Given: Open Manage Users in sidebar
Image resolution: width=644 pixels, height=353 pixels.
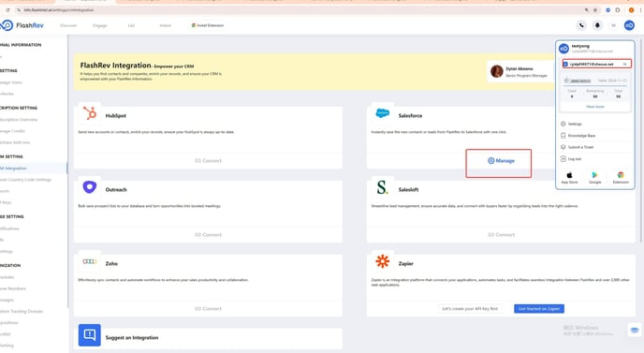Looking at the screenshot, I should coord(11,82).
